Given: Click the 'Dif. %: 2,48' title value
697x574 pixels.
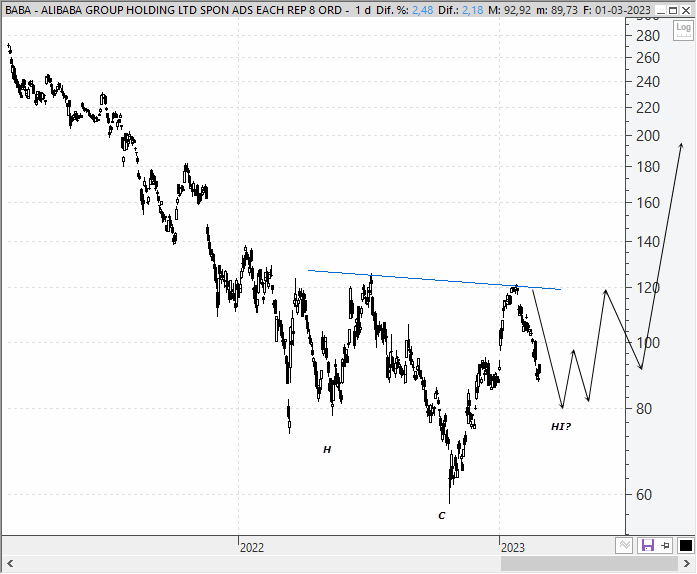Looking at the screenshot, I should [x=405, y=10].
